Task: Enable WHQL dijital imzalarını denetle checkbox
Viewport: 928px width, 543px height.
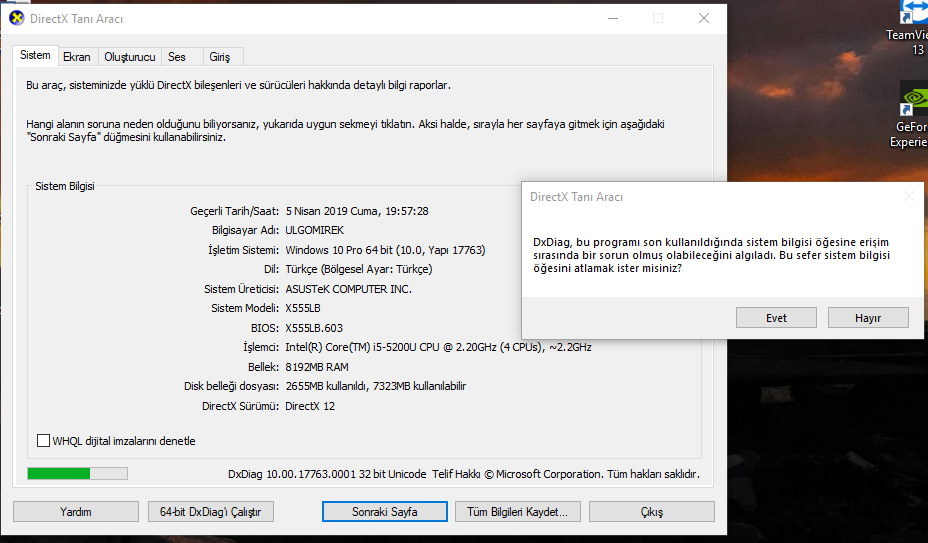Action: (x=43, y=441)
